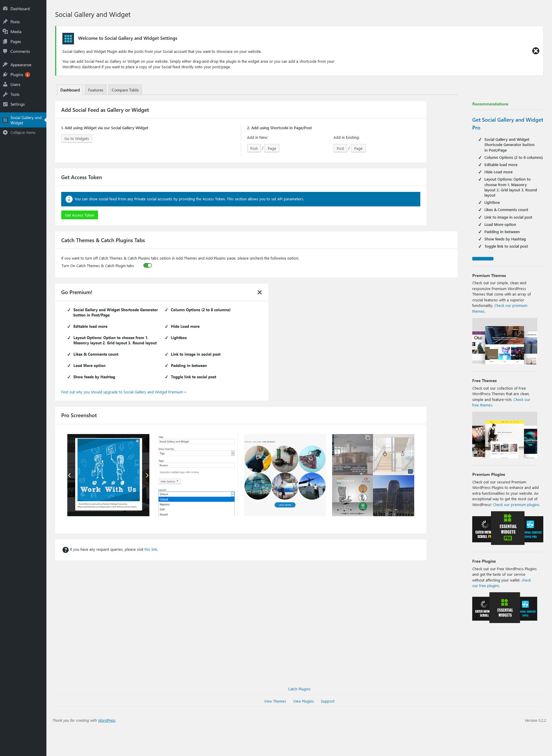Click the Dashboard gauge icon in sidebar
The width and height of the screenshot is (552, 756).
pyautogui.click(x=5, y=9)
